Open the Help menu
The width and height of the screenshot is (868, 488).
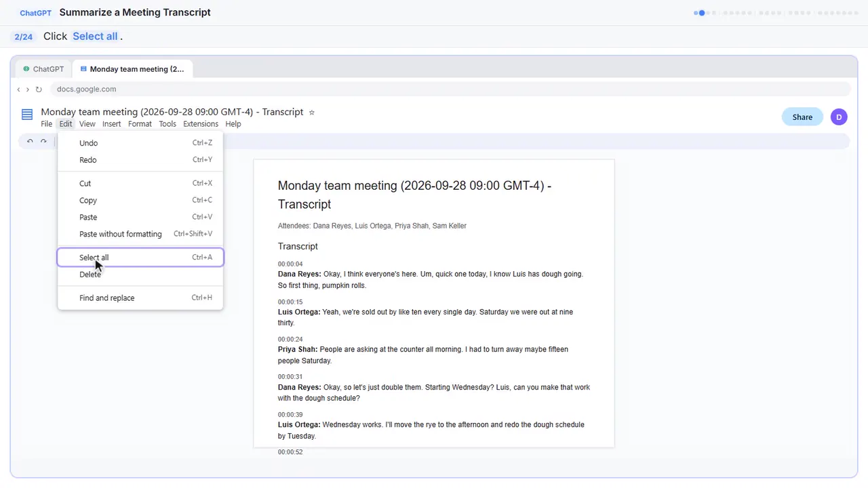click(x=233, y=124)
